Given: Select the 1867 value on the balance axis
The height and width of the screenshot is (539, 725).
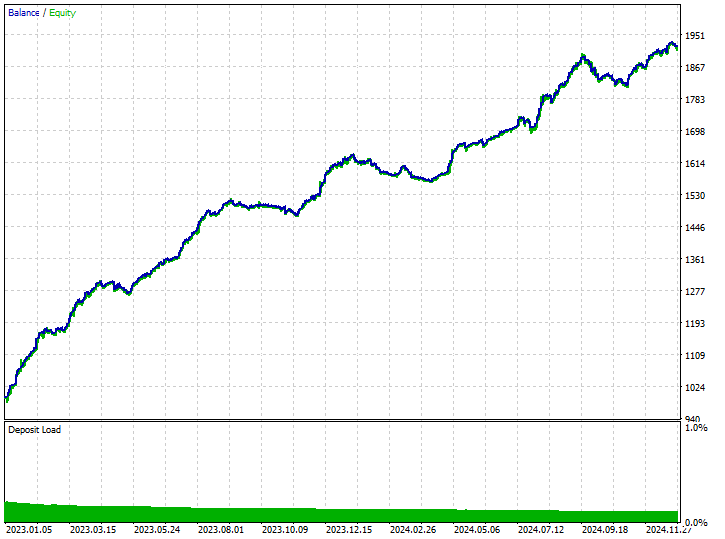Looking at the screenshot, I should pyautogui.click(x=695, y=67).
